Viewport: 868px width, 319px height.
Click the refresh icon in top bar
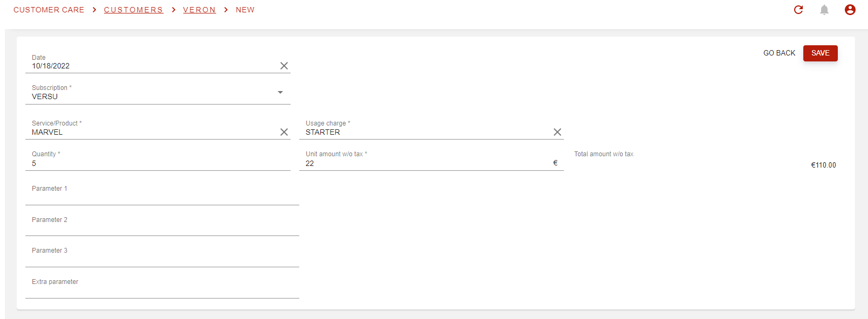(798, 10)
